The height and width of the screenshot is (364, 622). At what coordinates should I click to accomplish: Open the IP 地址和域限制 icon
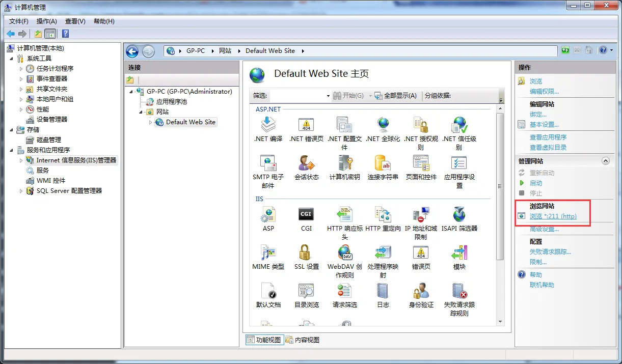click(x=421, y=214)
